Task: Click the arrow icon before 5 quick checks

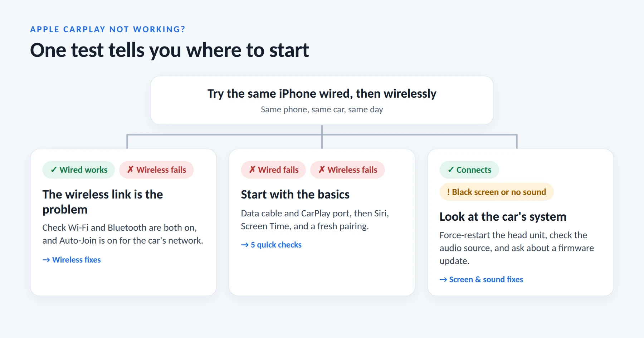Action: coord(245,245)
